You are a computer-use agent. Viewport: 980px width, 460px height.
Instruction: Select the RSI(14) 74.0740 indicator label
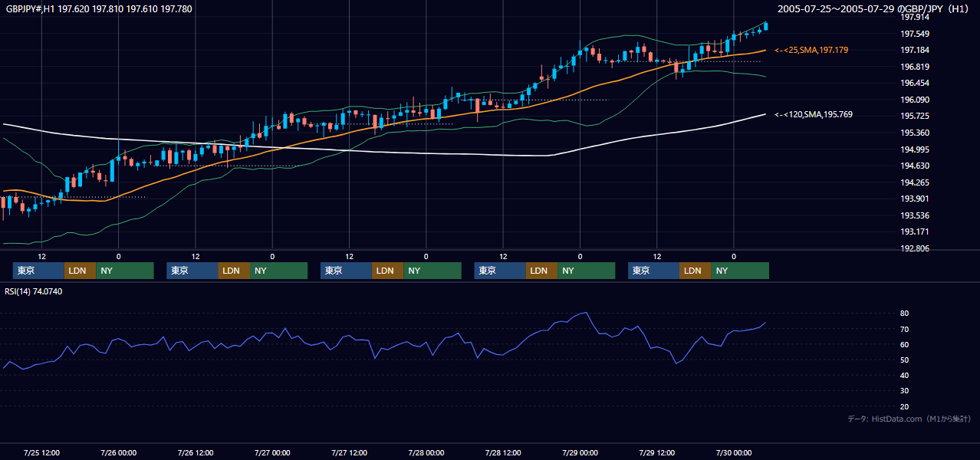[34, 291]
